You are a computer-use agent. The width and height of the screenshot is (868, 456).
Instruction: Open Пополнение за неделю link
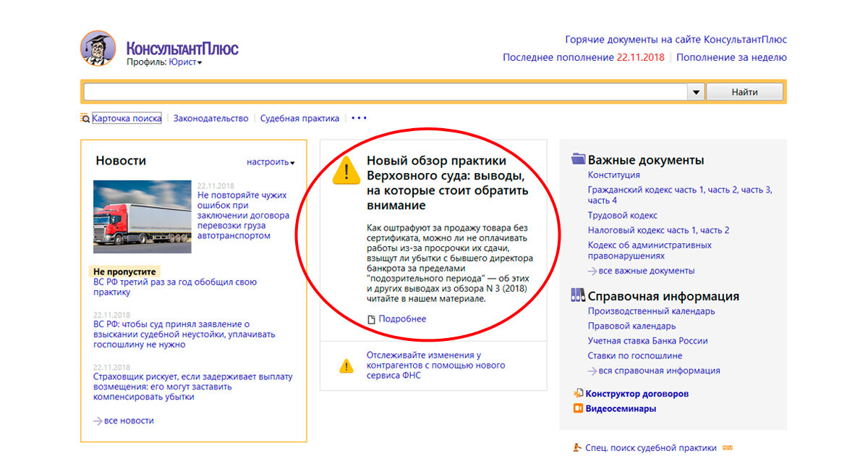tap(732, 57)
